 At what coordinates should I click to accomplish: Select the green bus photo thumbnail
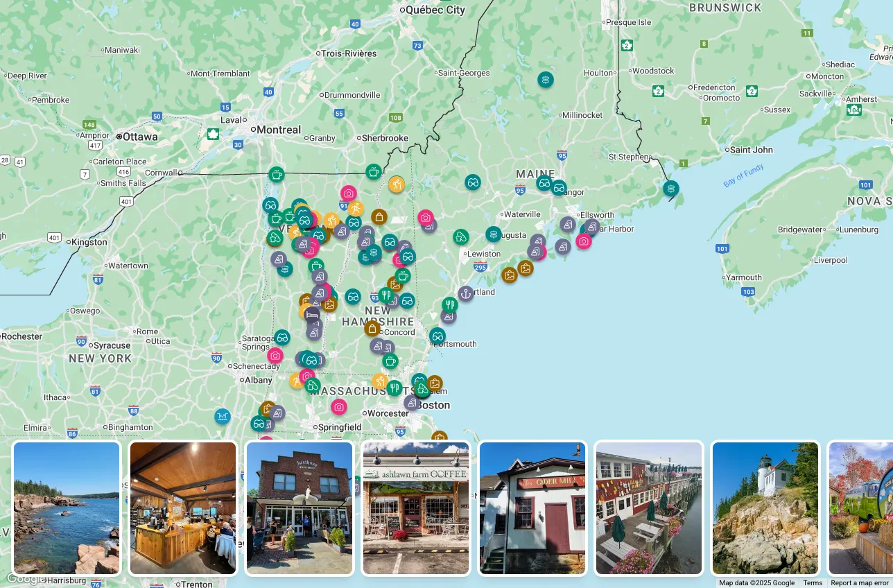coord(860,508)
